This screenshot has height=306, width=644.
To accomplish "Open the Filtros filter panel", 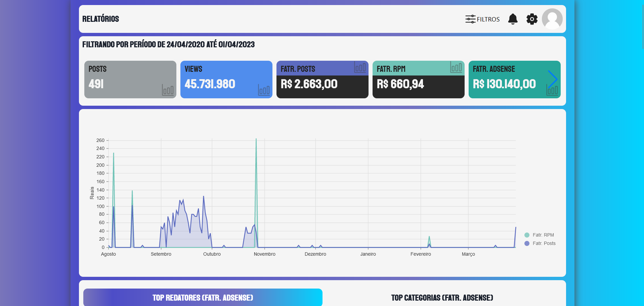I will 482,19.
